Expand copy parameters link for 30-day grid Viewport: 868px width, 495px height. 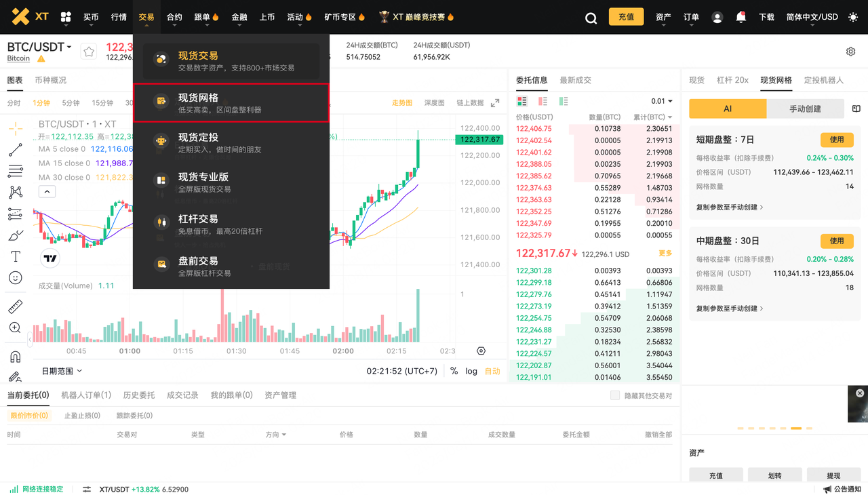730,309
